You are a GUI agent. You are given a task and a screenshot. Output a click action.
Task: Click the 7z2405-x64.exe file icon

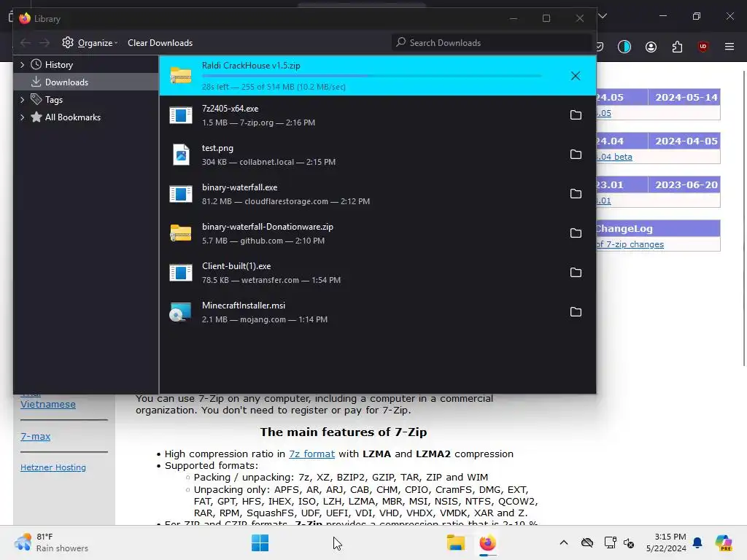pyautogui.click(x=181, y=114)
